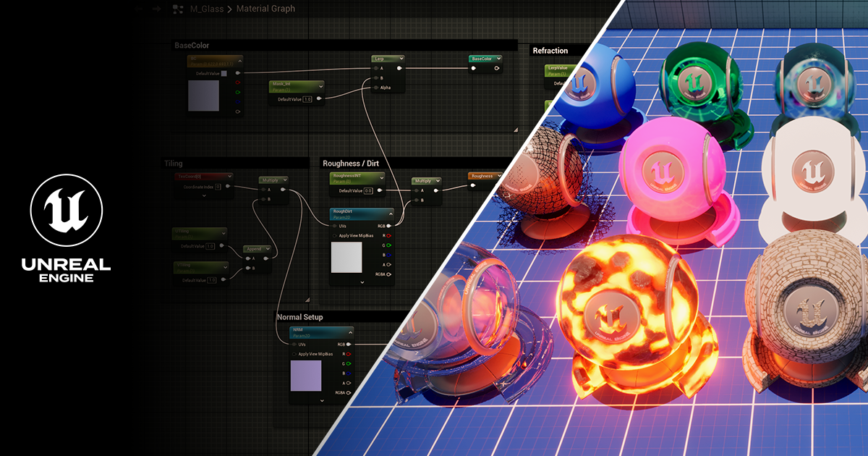The height and width of the screenshot is (456, 868).
Task: Expand the Lerp node chevron
Action: (x=400, y=59)
